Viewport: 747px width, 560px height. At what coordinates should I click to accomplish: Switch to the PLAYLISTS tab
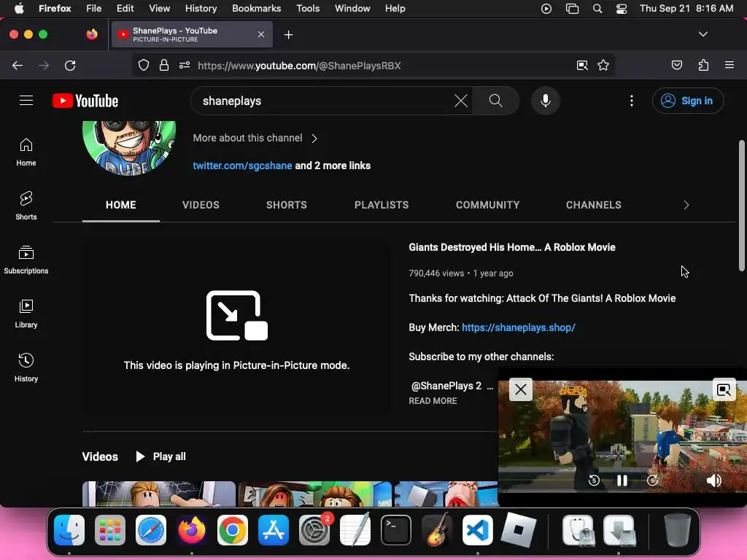(x=382, y=205)
